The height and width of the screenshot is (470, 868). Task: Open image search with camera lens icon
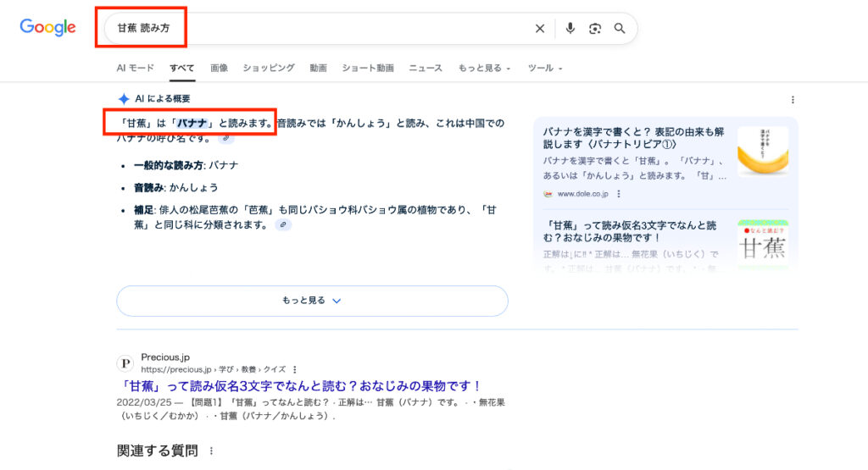tap(595, 28)
